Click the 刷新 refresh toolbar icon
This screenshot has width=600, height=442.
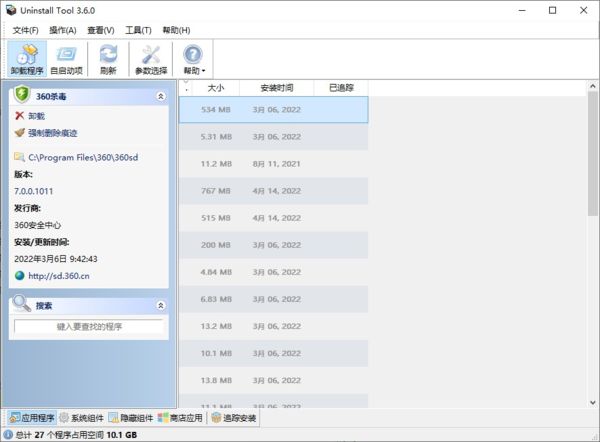108,59
